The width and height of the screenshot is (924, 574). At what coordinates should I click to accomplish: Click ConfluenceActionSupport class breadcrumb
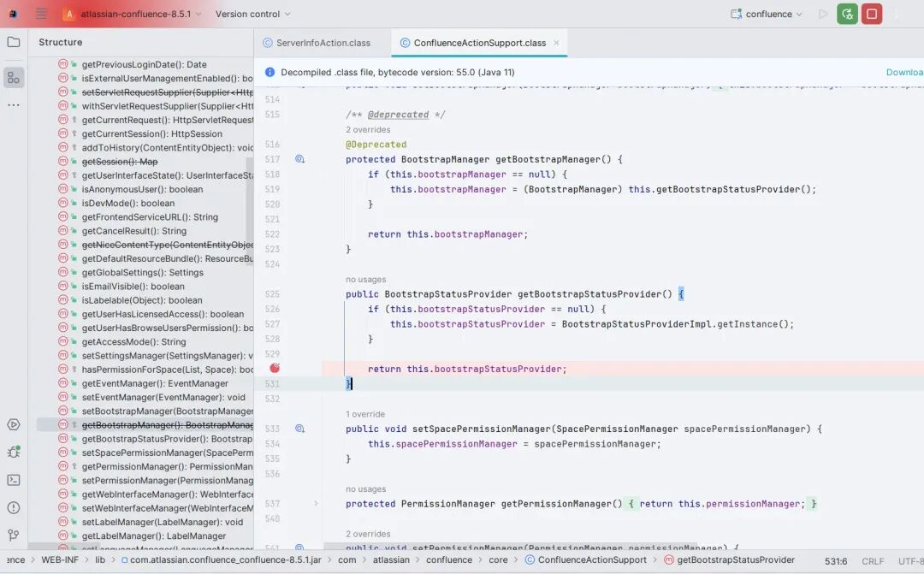(x=586, y=559)
